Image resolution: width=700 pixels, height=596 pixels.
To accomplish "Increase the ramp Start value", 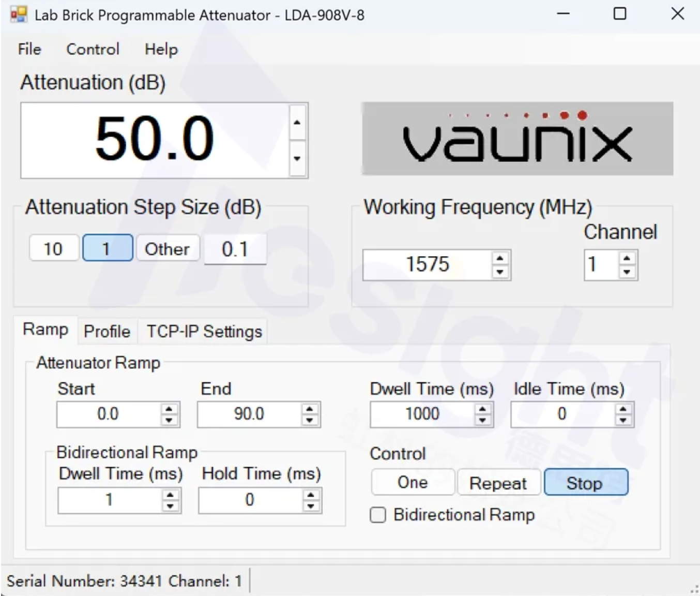I will pyautogui.click(x=169, y=409).
